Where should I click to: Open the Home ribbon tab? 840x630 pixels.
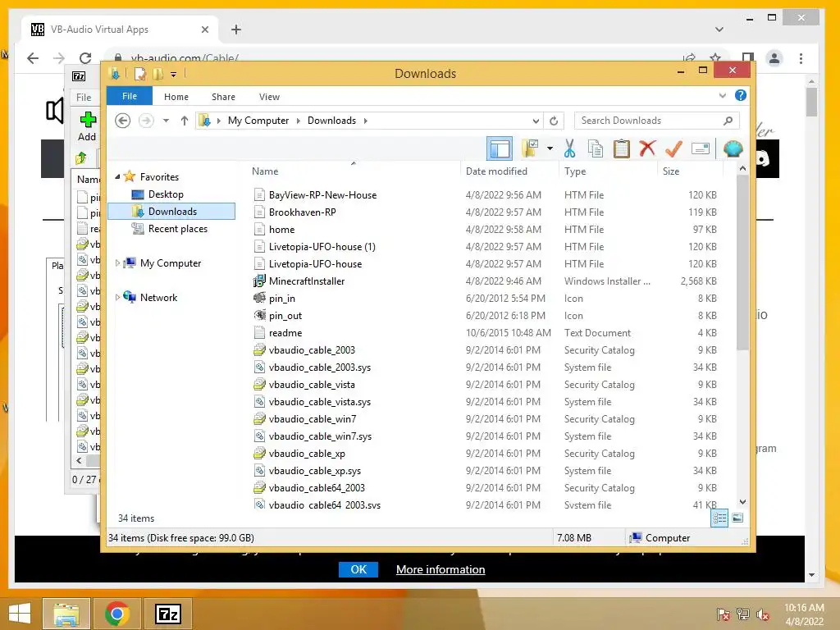click(176, 97)
